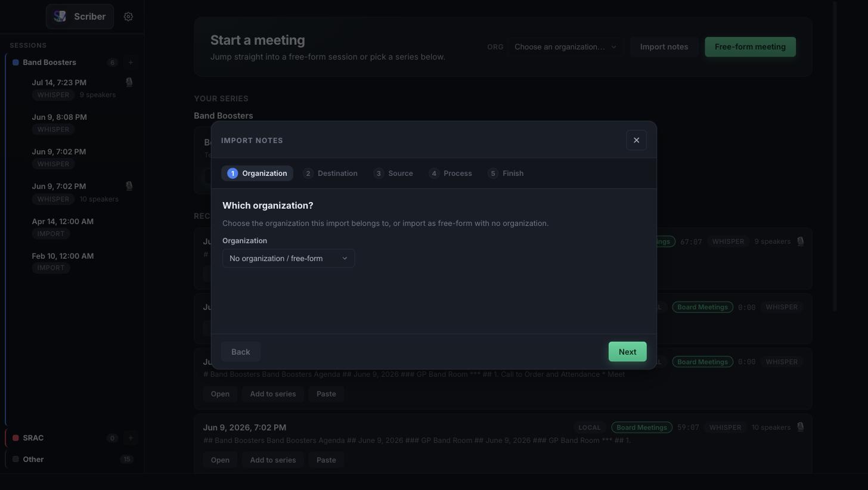Close the Import Notes dialog
Image resolution: width=868 pixels, height=490 pixels.
(x=636, y=140)
